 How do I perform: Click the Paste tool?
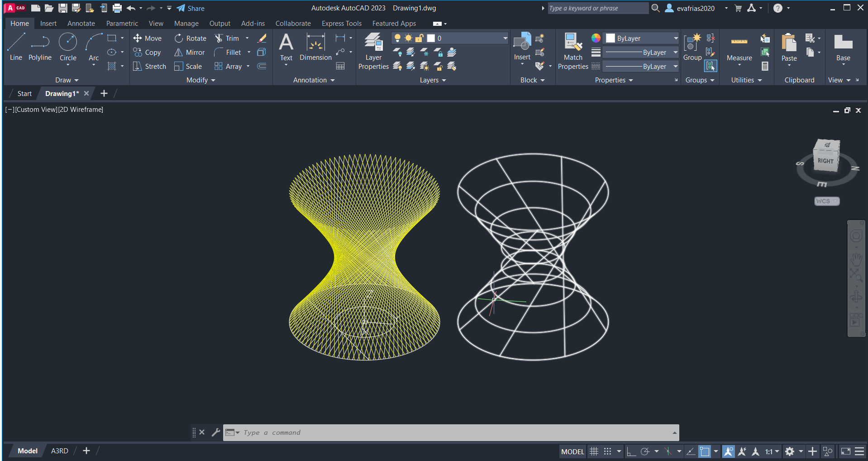789,47
